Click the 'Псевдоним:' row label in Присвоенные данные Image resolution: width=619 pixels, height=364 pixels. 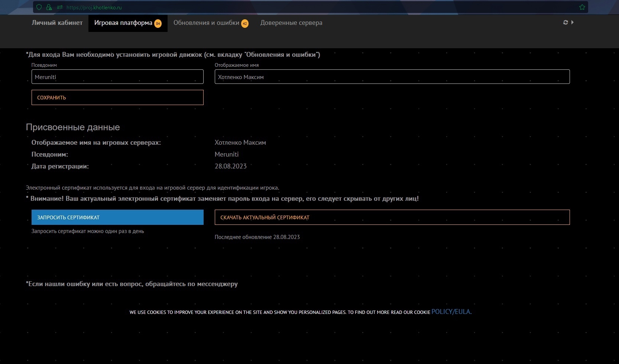(50, 154)
